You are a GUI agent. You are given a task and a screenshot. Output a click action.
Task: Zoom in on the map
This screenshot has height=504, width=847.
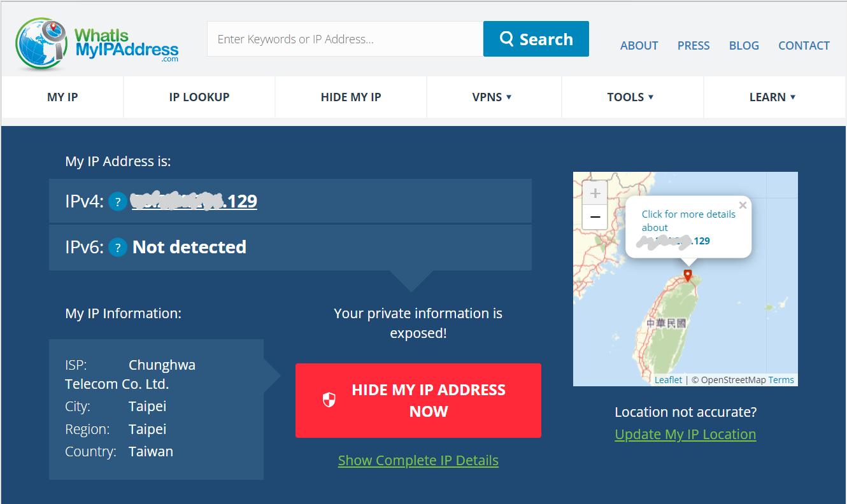click(595, 193)
